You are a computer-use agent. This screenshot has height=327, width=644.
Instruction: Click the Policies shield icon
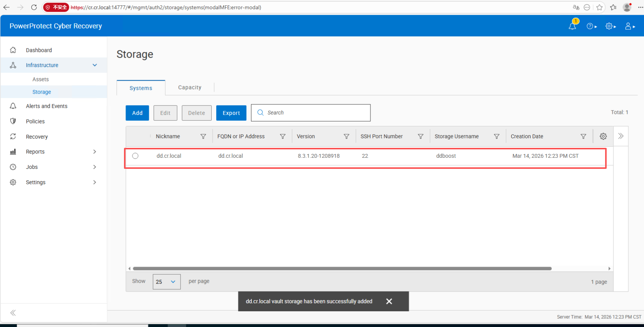point(13,121)
